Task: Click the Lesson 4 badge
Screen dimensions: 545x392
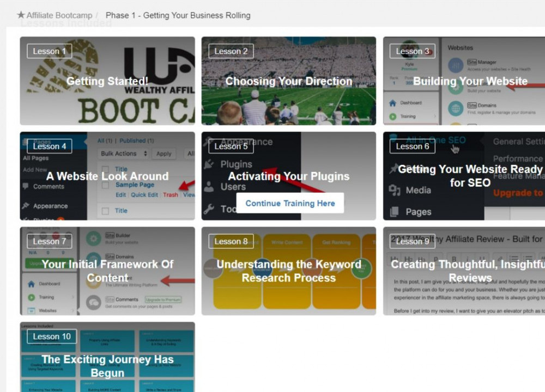Action: (x=50, y=146)
